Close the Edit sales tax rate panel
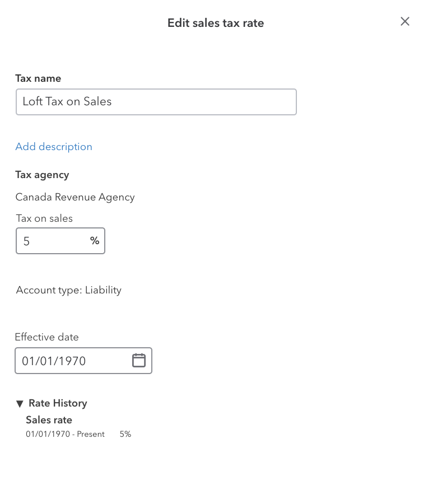The height and width of the screenshot is (504, 428). coord(405,21)
